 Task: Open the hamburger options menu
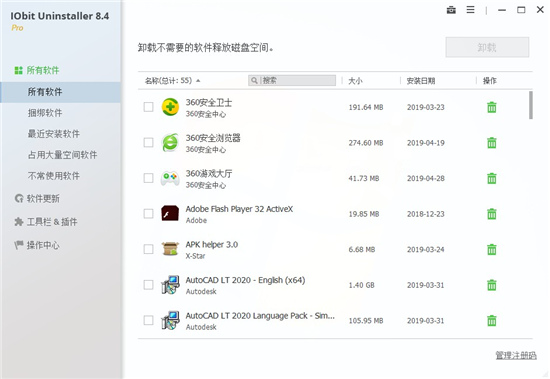(x=470, y=10)
